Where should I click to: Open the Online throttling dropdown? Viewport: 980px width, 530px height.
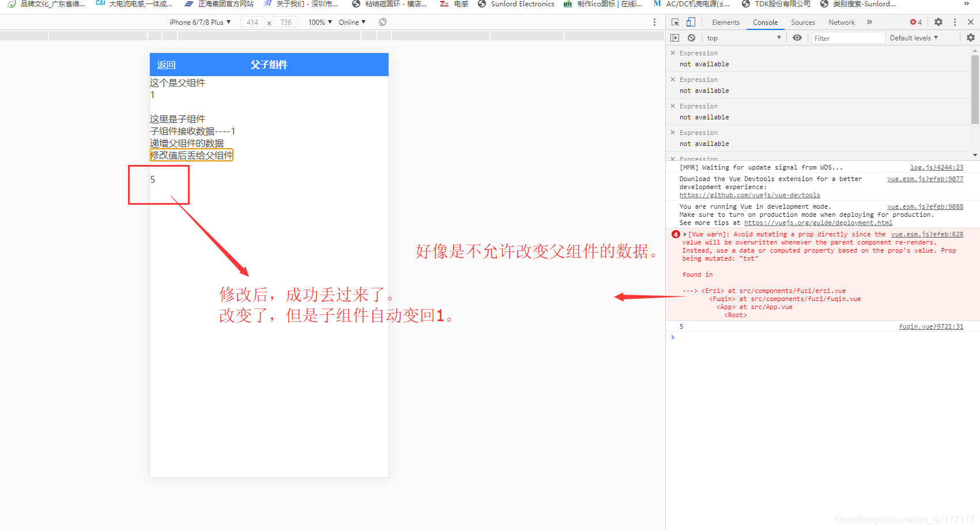[352, 22]
